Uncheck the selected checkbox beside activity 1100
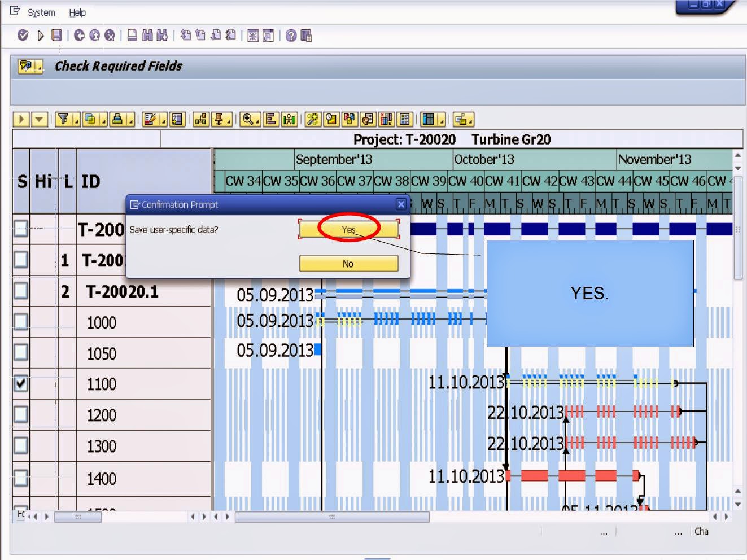Screen dimensions: 747x560 click(20, 384)
